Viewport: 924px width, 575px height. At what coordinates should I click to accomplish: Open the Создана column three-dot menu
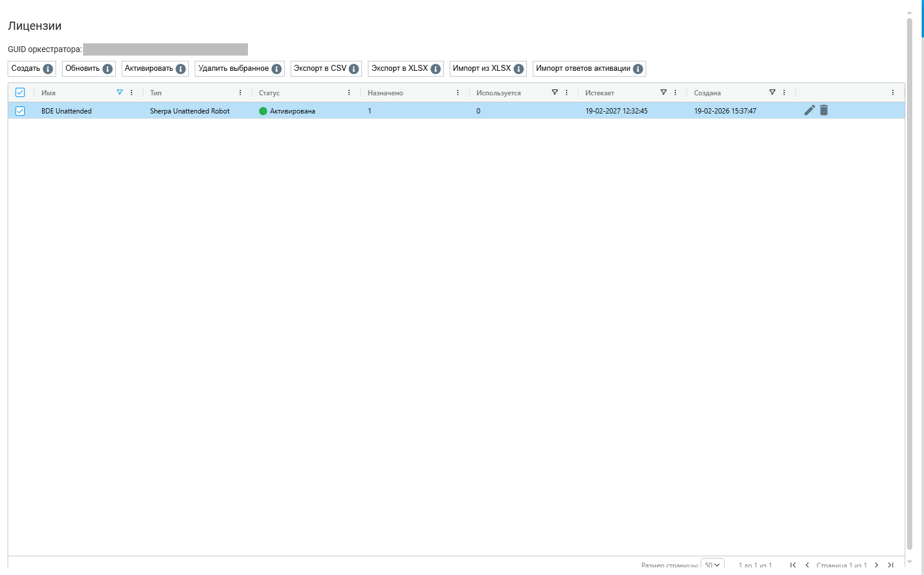pyautogui.click(x=784, y=92)
